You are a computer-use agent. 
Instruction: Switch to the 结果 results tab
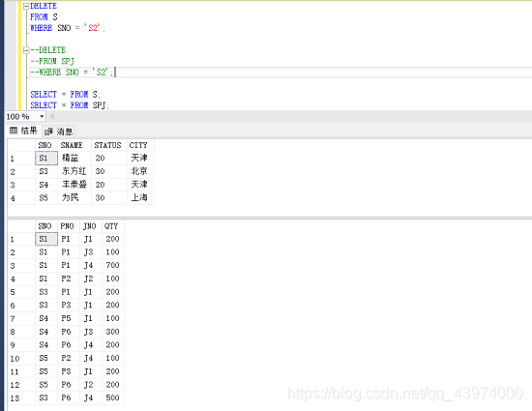23,131
